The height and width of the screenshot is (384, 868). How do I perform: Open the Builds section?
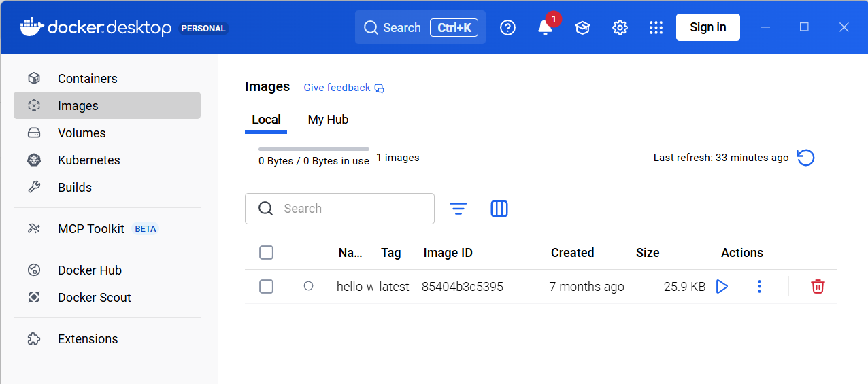pyautogui.click(x=107, y=188)
